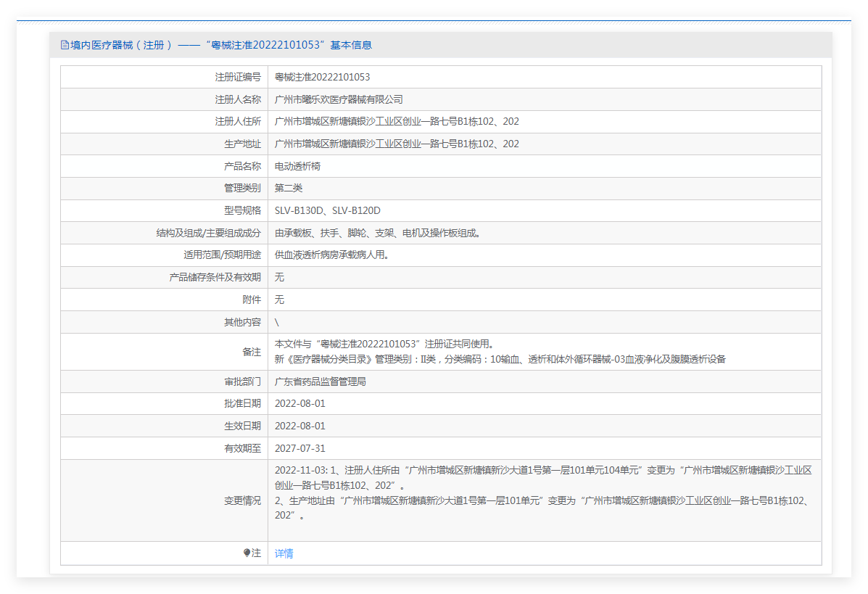This screenshot has width=868, height=594.
Task: Click the 其他内容 label
Action: pos(242,322)
